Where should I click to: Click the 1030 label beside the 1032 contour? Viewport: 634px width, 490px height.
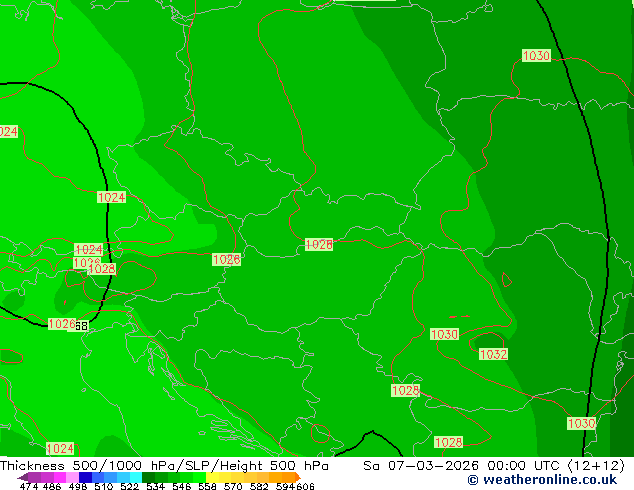[x=444, y=334]
